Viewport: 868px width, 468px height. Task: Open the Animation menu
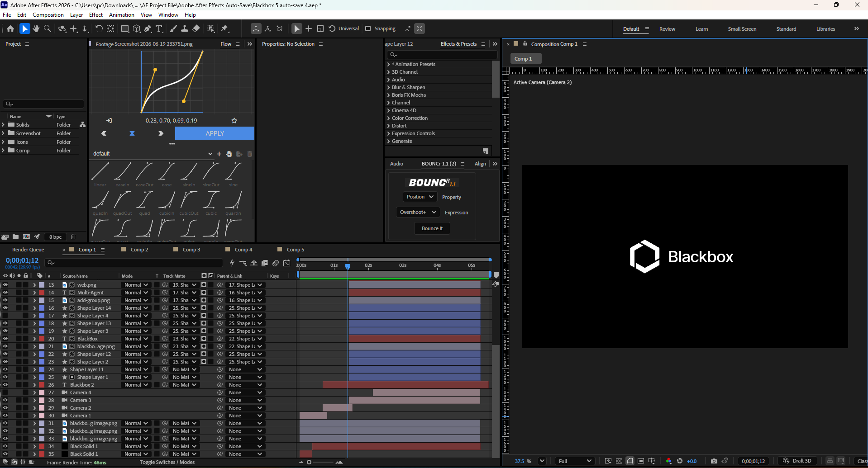point(122,15)
